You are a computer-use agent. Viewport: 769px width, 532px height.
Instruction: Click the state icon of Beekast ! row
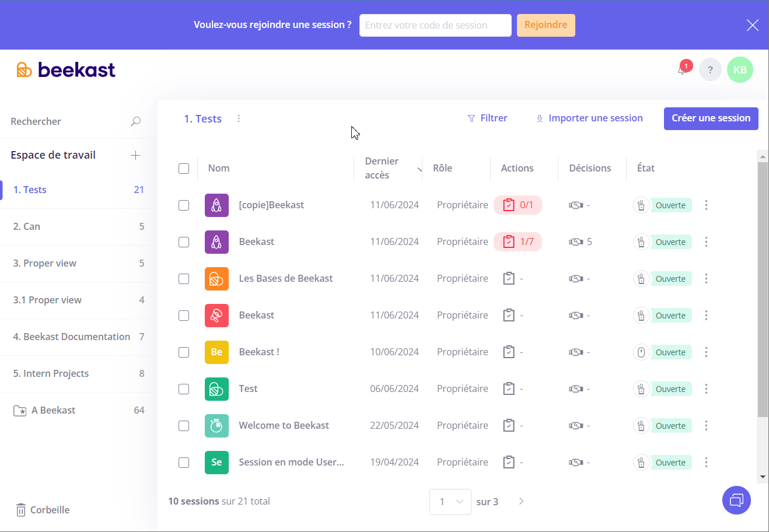click(641, 352)
